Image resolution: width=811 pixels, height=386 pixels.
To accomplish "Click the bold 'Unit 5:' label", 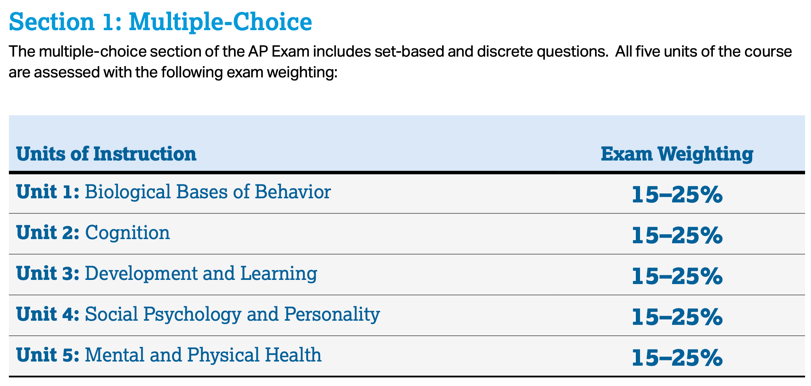I will click(48, 355).
